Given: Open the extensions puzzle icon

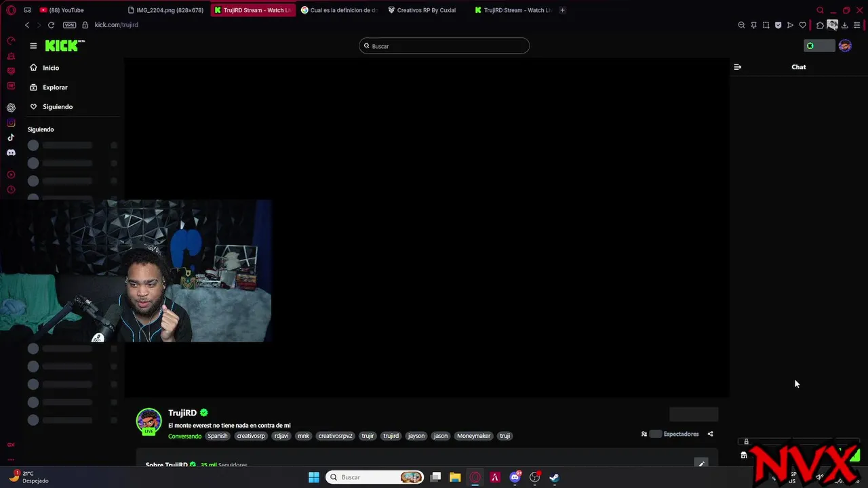Looking at the screenshot, I should 820,25.
